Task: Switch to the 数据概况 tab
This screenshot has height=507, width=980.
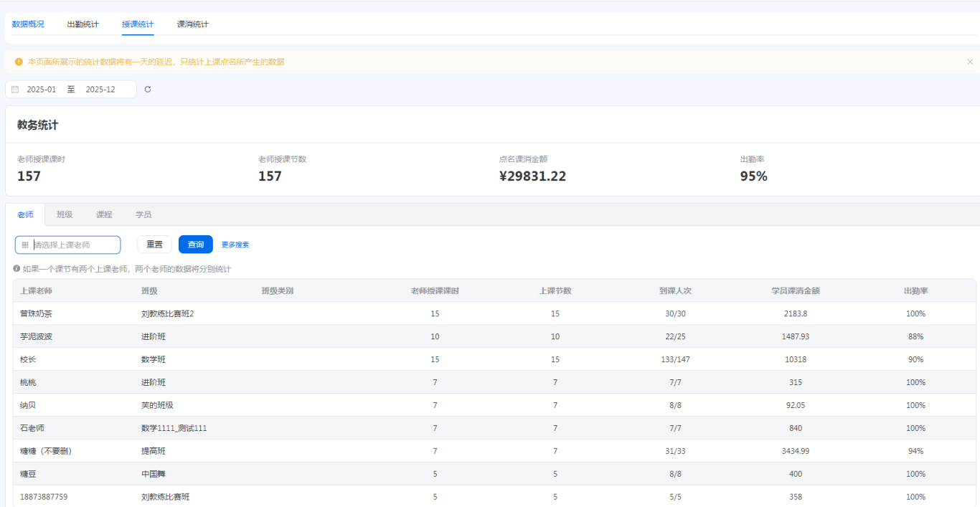Action: tap(28, 24)
